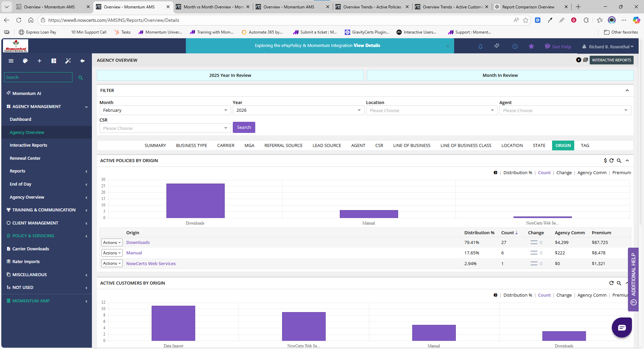Close the ePayPolicy announcement banner

pyautogui.click(x=447, y=46)
